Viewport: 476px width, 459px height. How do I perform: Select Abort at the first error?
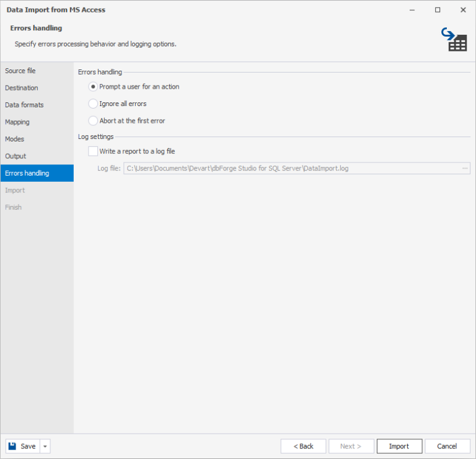[x=94, y=120]
